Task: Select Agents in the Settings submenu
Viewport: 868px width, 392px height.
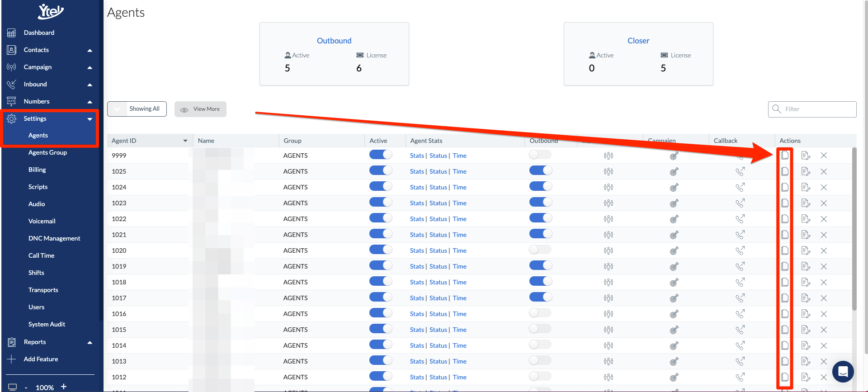Action: pos(38,136)
